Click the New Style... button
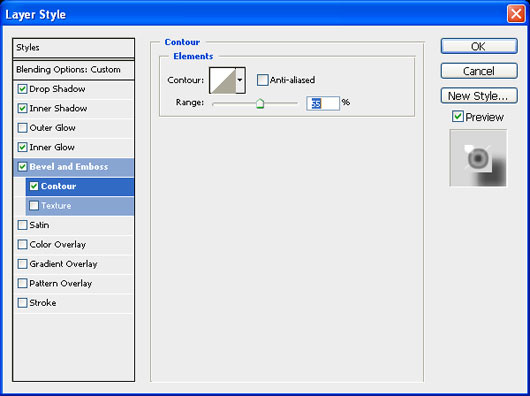Screen dimensions: 530x396 (x=479, y=96)
